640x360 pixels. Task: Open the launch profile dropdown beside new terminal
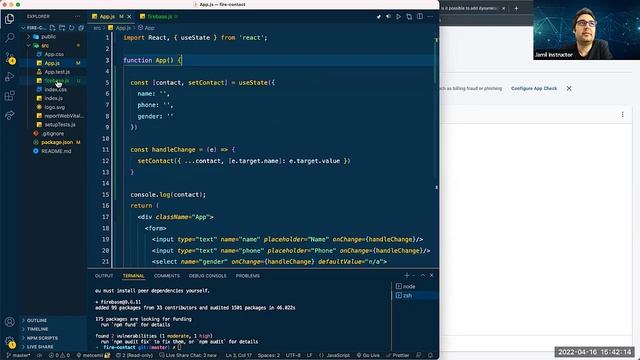[x=413, y=276]
